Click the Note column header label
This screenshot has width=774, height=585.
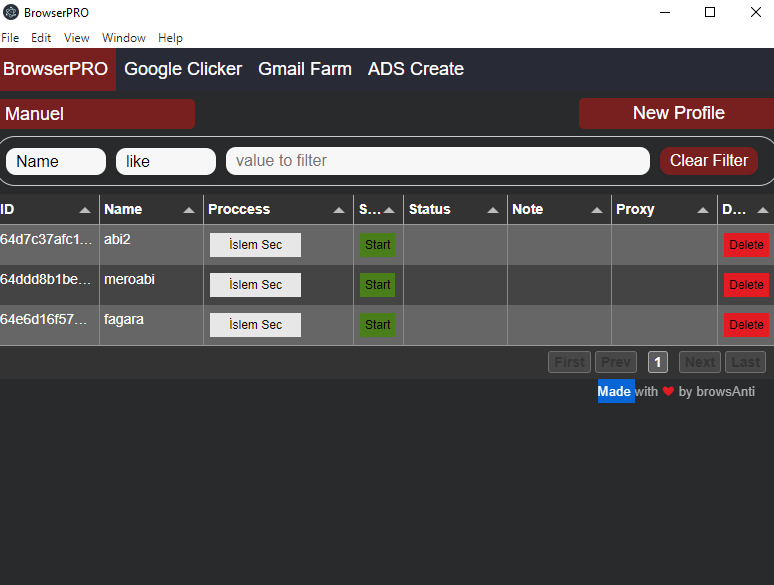click(x=527, y=209)
